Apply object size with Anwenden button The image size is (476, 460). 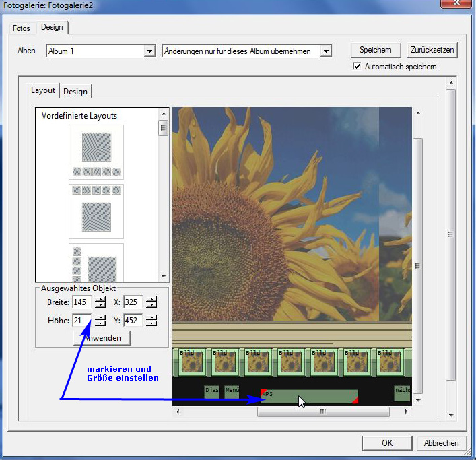point(102,338)
